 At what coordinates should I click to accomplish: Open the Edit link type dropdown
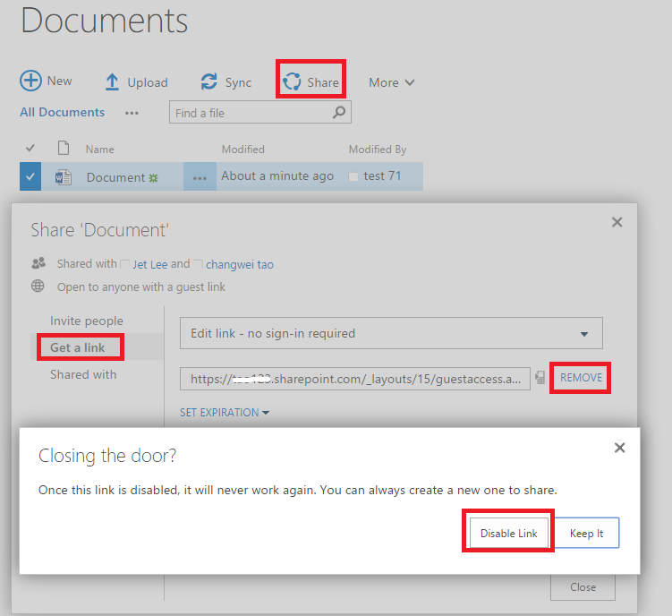[x=391, y=333]
